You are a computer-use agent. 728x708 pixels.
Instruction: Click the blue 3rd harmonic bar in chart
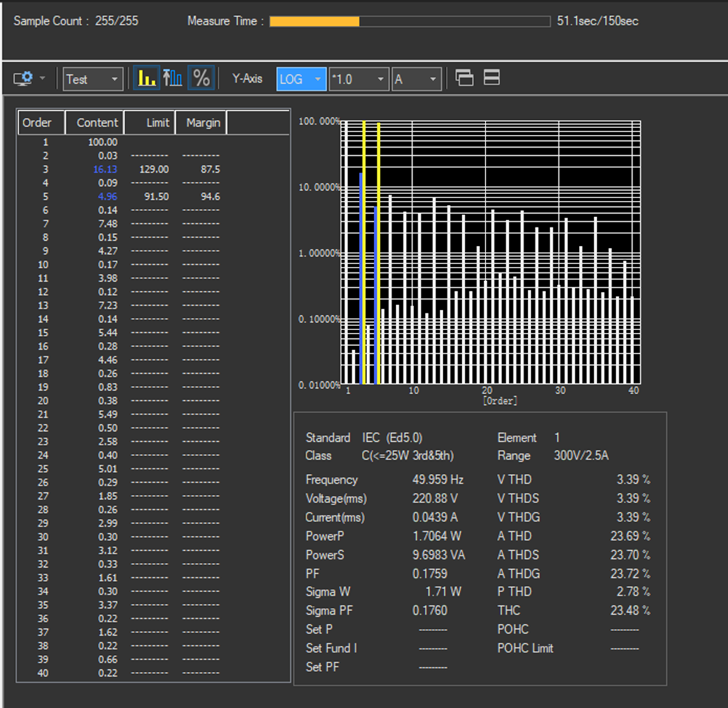361,278
